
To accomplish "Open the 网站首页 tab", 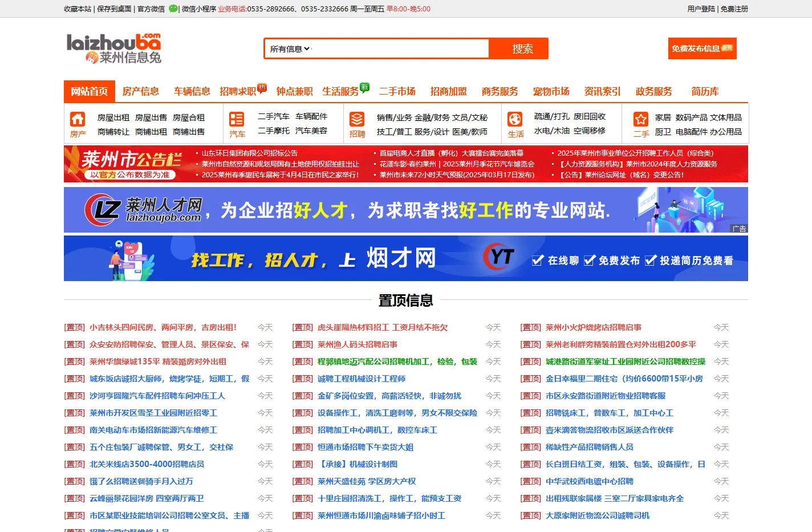I will pos(90,91).
